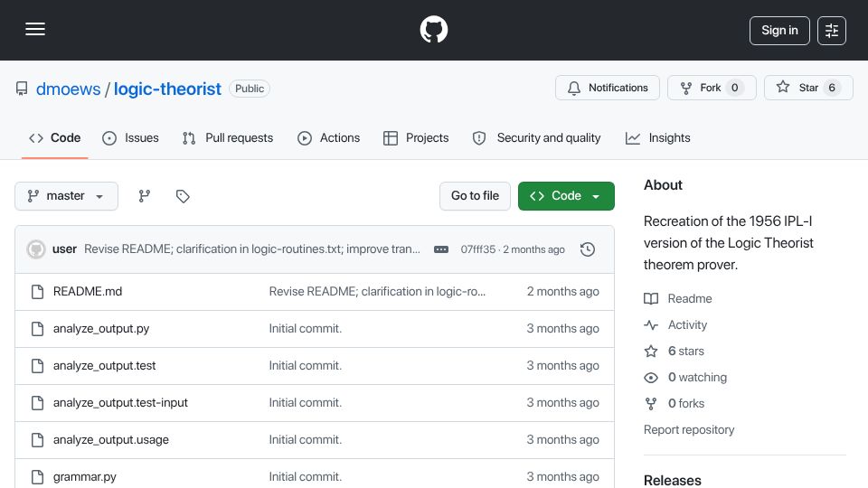The height and width of the screenshot is (488, 868).
Task: Open the 6 stars link
Action: 686,352
